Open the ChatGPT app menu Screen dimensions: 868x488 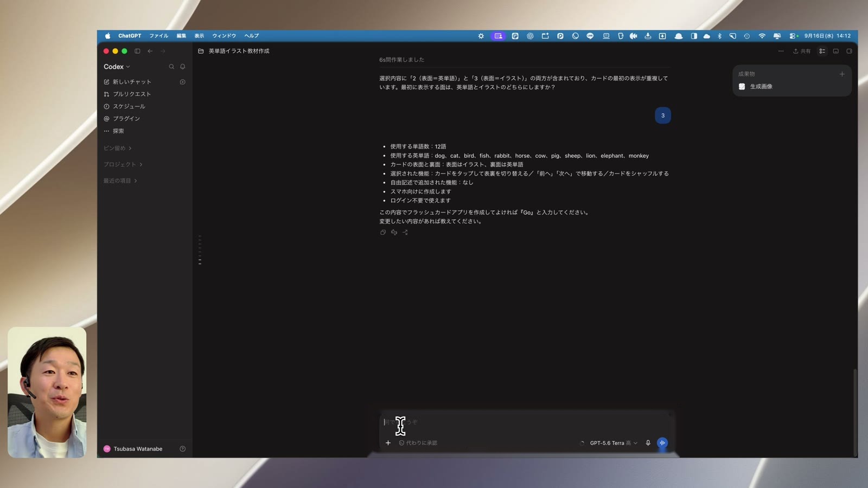(130, 36)
